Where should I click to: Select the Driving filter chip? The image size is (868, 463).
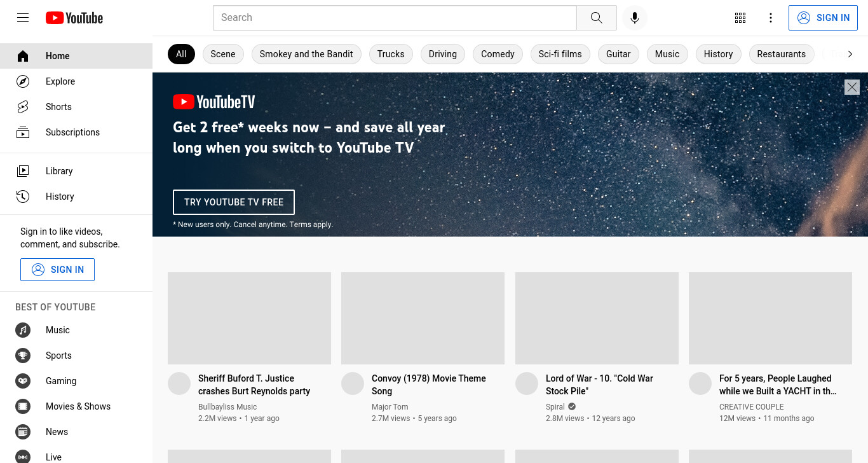(x=443, y=54)
